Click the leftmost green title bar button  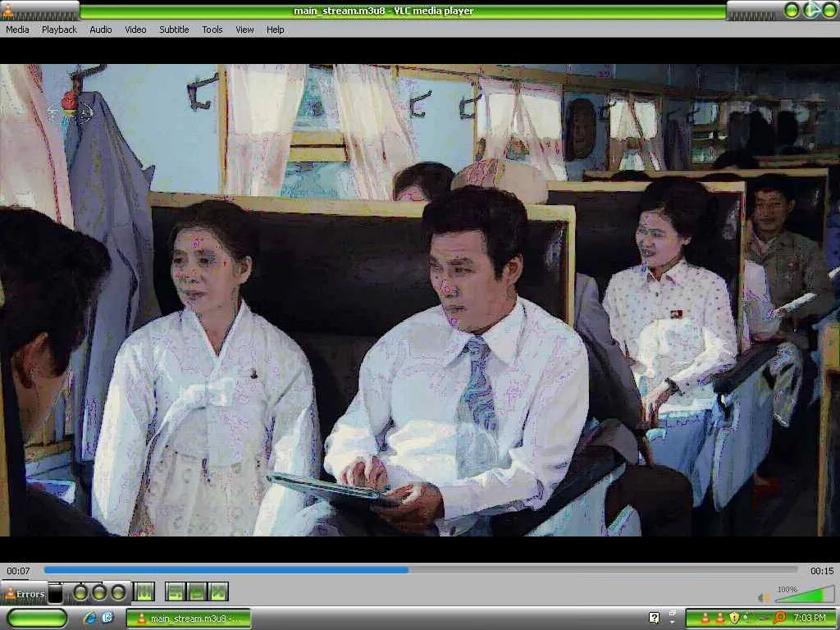tap(792, 10)
